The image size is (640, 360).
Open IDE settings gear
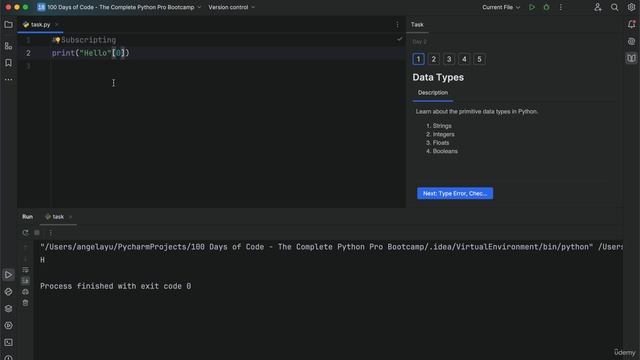[x=631, y=7]
